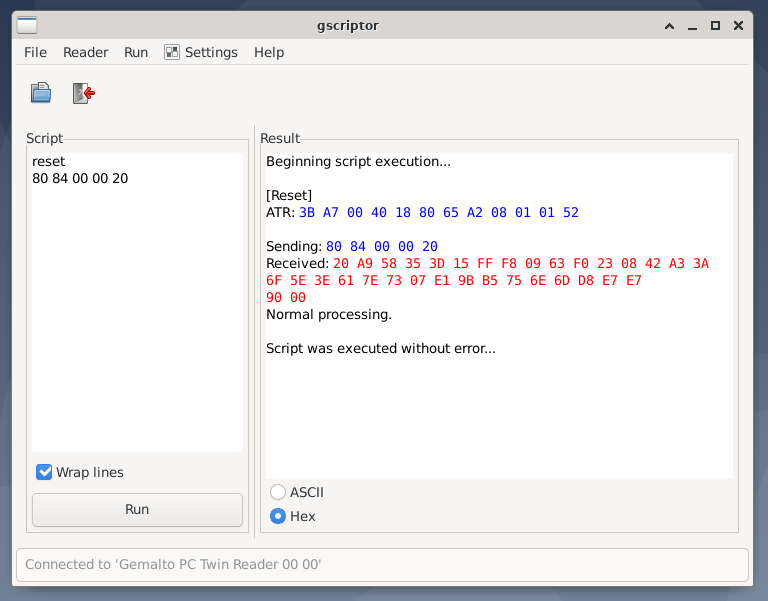Click the quit icon with the red arrow
This screenshot has width=768, height=601.
pyautogui.click(x=83, y=93)
